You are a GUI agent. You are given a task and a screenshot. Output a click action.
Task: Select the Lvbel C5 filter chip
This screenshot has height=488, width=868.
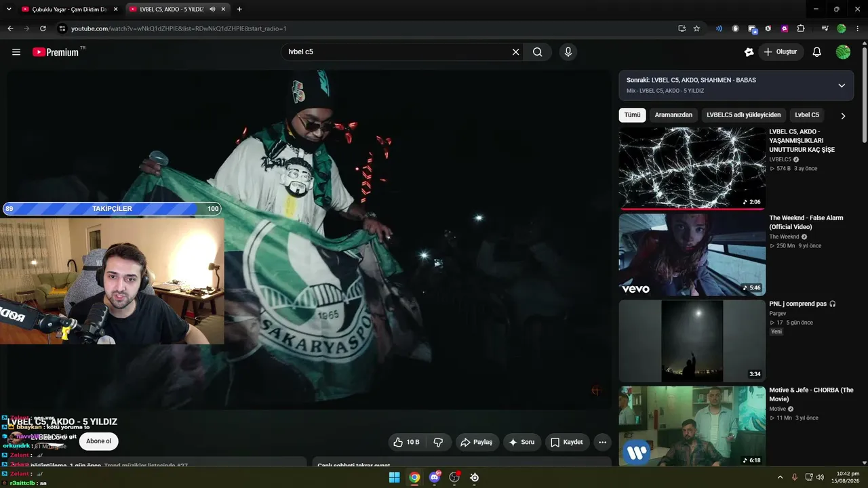click(x=807, y=115)
